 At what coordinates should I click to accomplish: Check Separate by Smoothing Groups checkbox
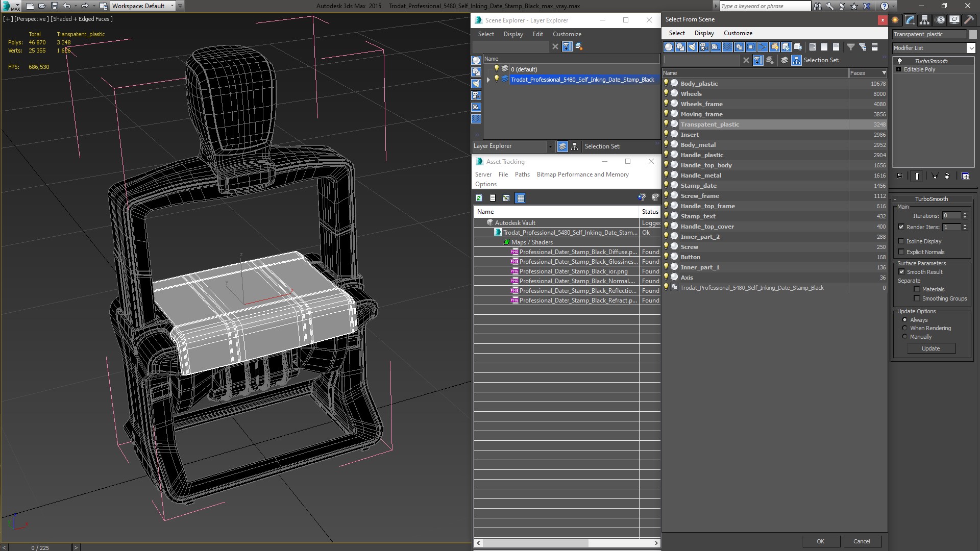click(917, 298)
